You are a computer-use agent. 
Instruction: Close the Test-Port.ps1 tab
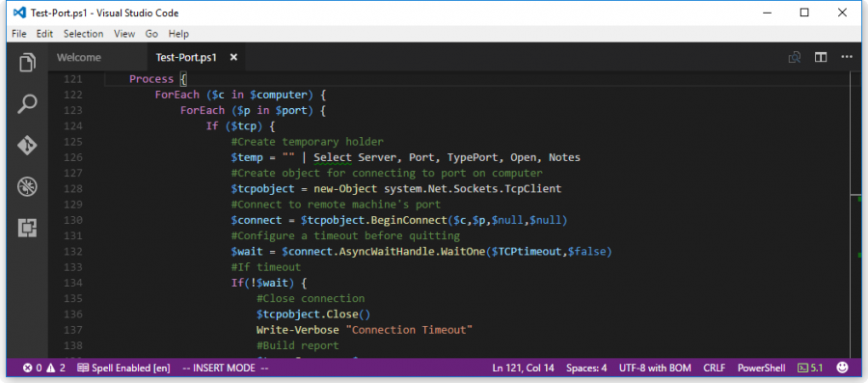click(x=233, y=57)
